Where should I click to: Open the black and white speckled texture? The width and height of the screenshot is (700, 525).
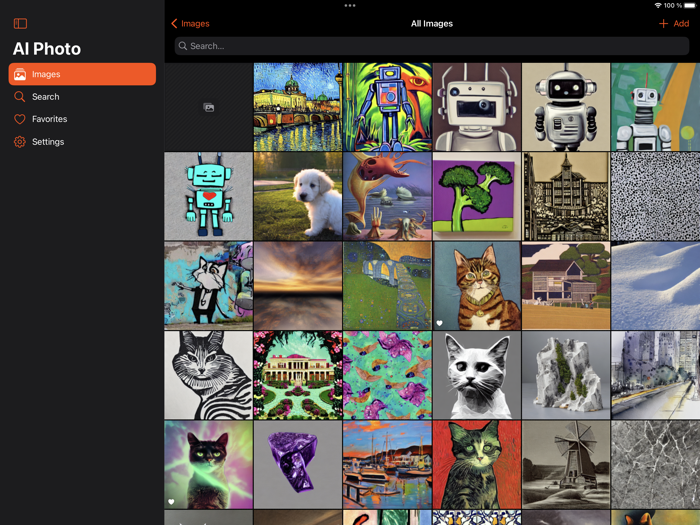(656, 196)
